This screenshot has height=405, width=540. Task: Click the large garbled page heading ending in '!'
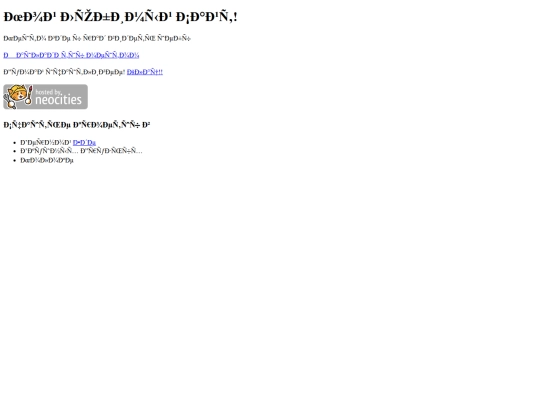[121, 17]
